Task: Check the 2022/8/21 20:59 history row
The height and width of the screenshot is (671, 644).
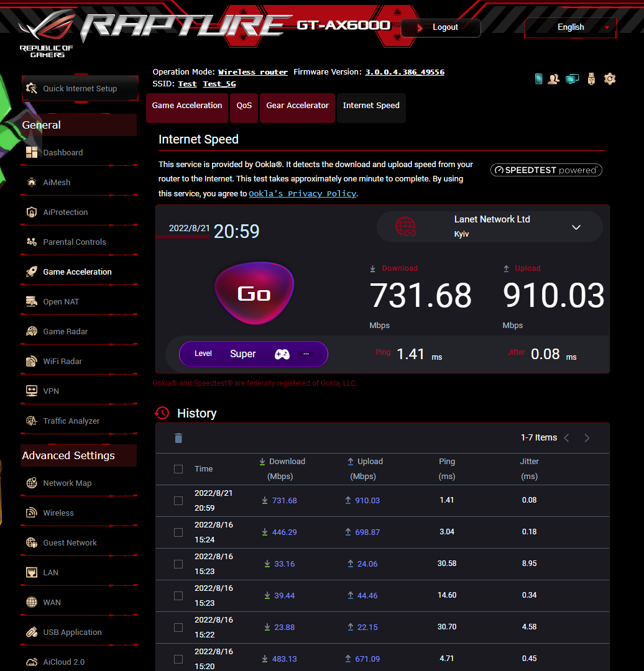Action: click(x=178, y=501)
